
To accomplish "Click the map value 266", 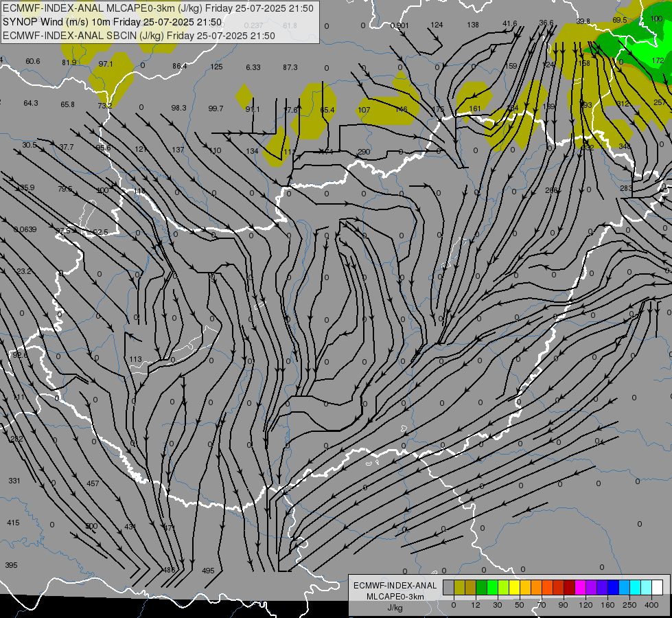I will coord(552,190).
